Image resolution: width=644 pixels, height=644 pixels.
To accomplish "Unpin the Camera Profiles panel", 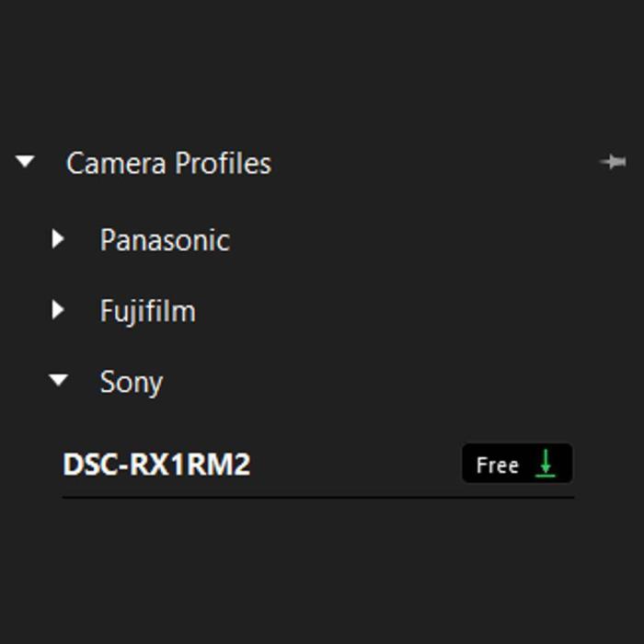I will (613, 163).
